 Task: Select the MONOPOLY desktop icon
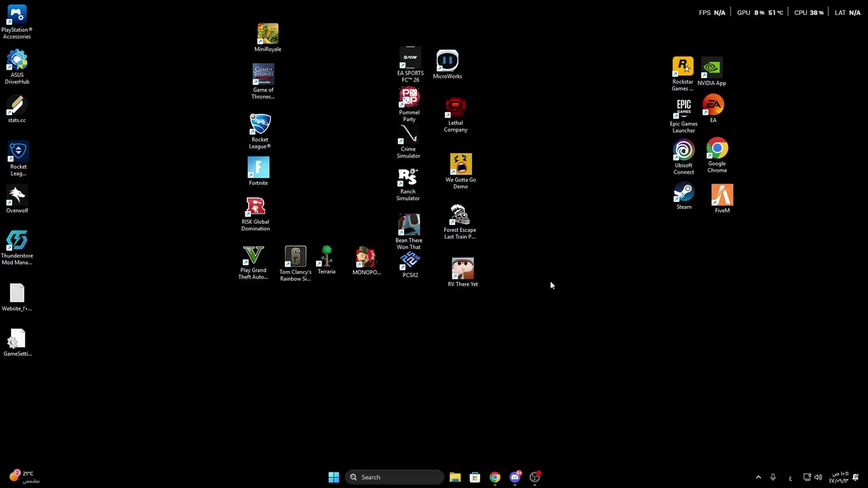366,262
